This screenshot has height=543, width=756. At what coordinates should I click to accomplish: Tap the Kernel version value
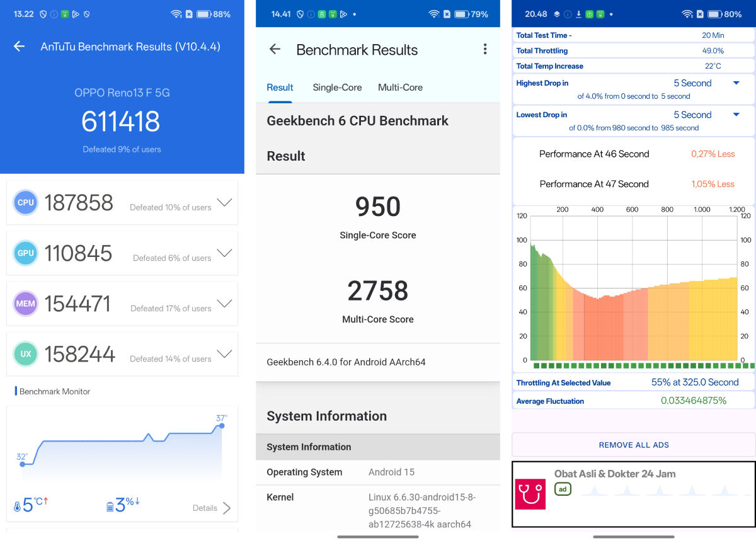tap(422, 510)
